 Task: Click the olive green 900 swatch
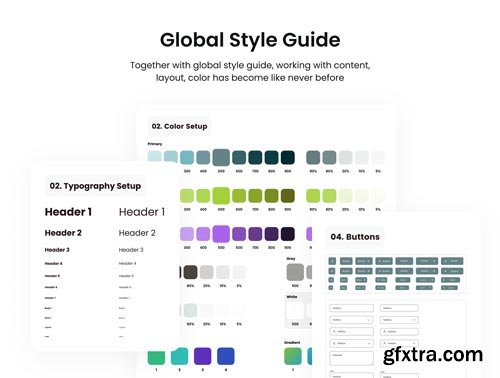coord(288,196)
